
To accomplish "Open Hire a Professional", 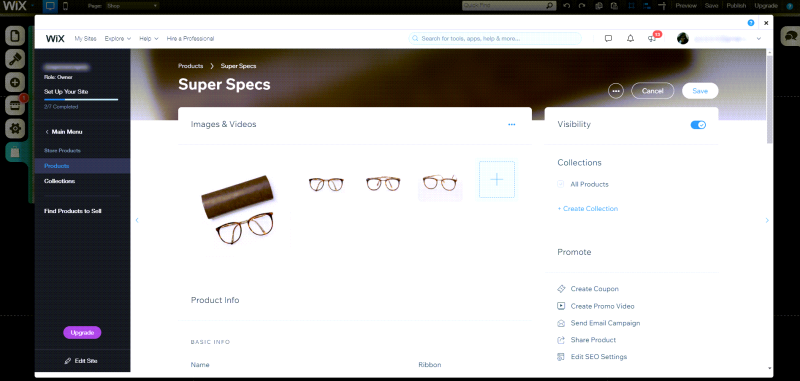I will (190, 39).
